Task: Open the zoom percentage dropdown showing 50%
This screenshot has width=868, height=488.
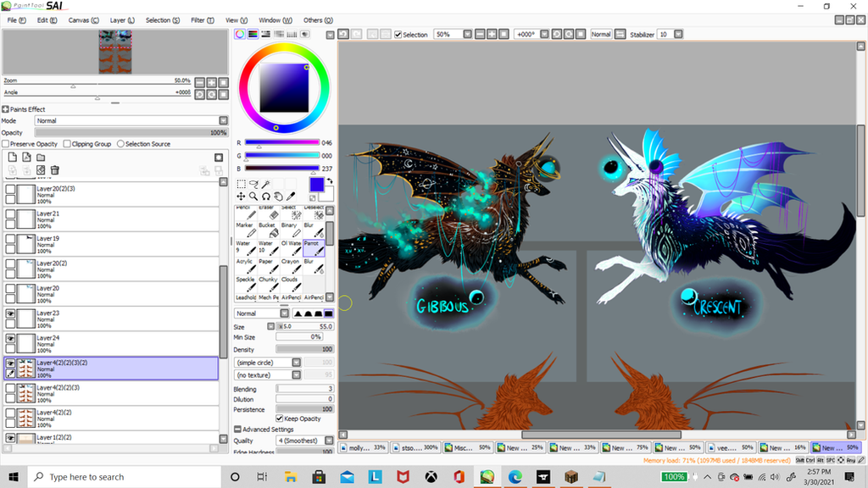Action: pyautogui.click(x=468, y=34)
